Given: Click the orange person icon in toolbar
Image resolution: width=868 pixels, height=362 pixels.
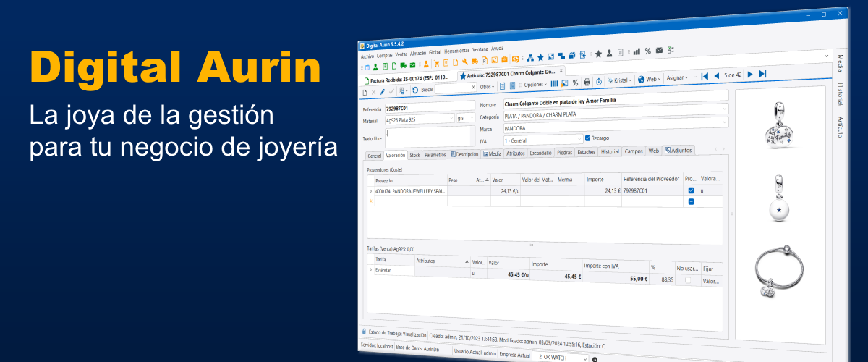Looking at the screenshot, I should (426, 64).
